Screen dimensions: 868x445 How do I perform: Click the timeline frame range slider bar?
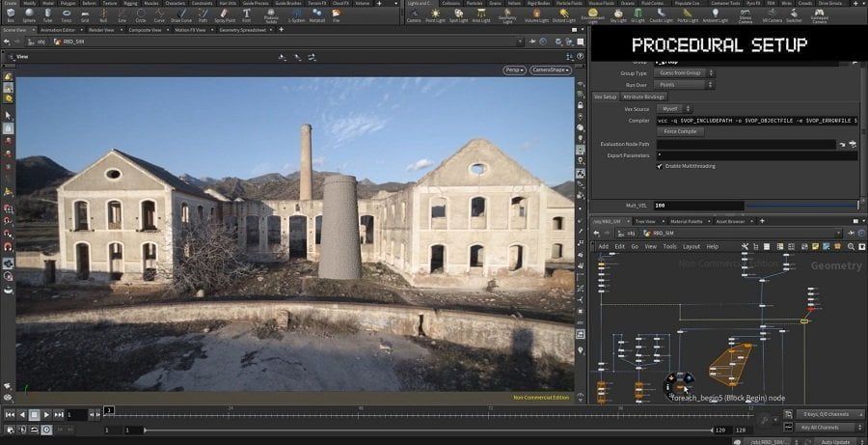point(429,430)
